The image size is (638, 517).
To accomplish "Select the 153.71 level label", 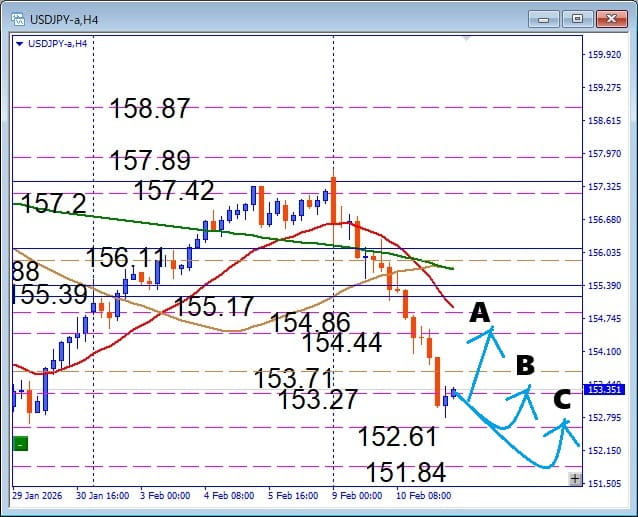I will coord(293,379).
